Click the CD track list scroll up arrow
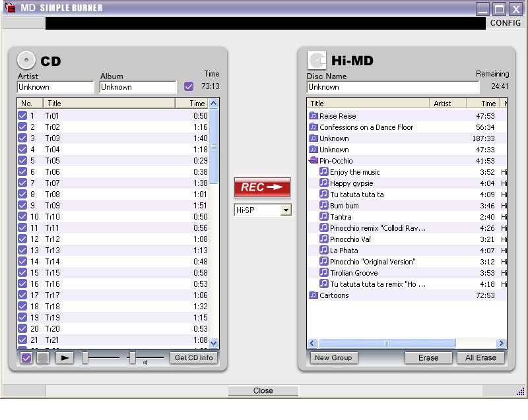 coord(213,104)
